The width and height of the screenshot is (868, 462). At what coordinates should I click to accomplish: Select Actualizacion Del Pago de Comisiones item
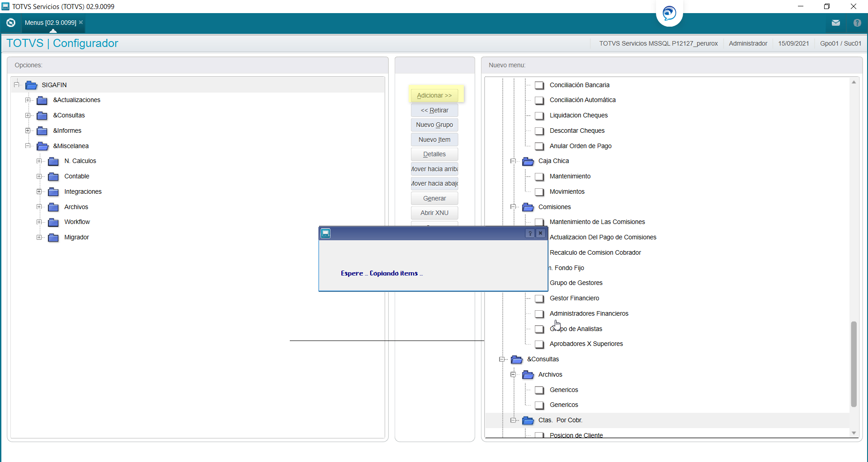point(603,238)
